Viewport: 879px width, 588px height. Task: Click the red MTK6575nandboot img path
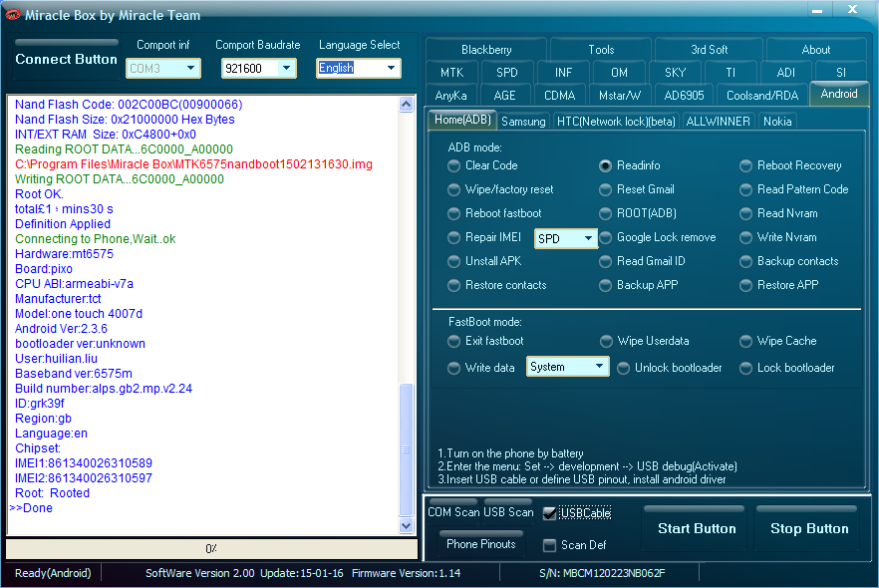pyautogui.click(x=193, y=164)
